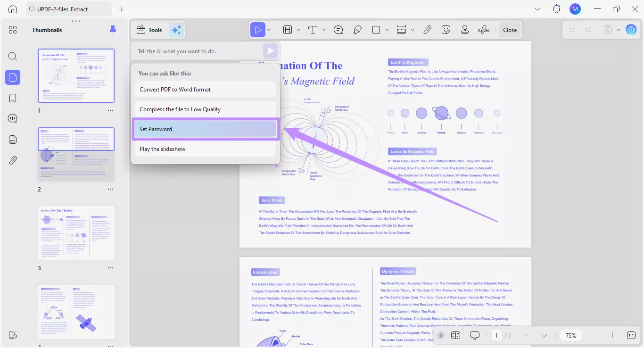Expand the shape tool dropdown arrow
644x348 pixels.
point(387,30)
